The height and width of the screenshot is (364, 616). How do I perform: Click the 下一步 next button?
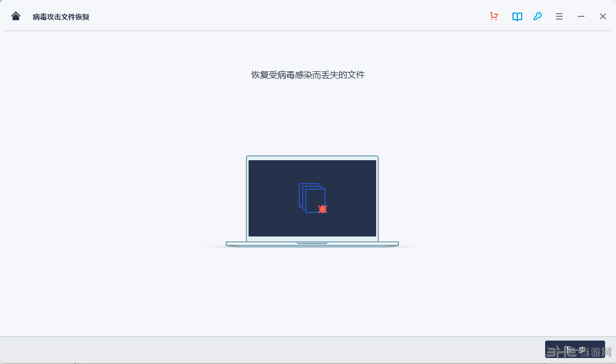[575, 349]
